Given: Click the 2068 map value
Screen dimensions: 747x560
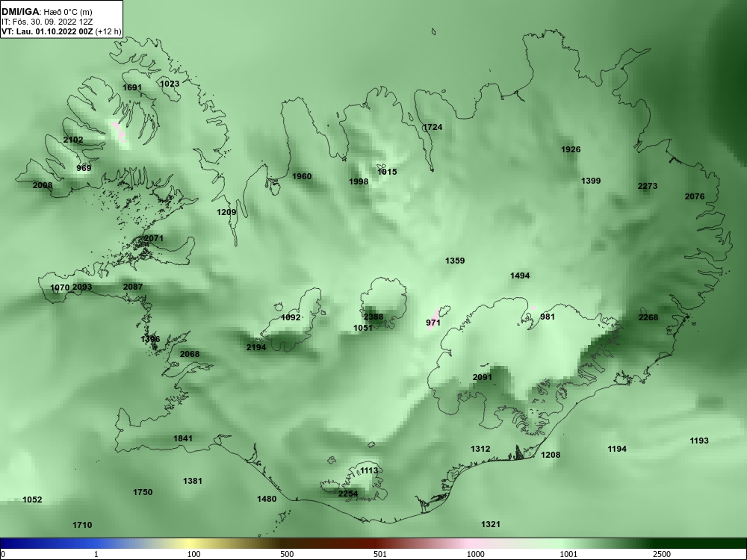Looking at the screenshot, I should point(190,354).
